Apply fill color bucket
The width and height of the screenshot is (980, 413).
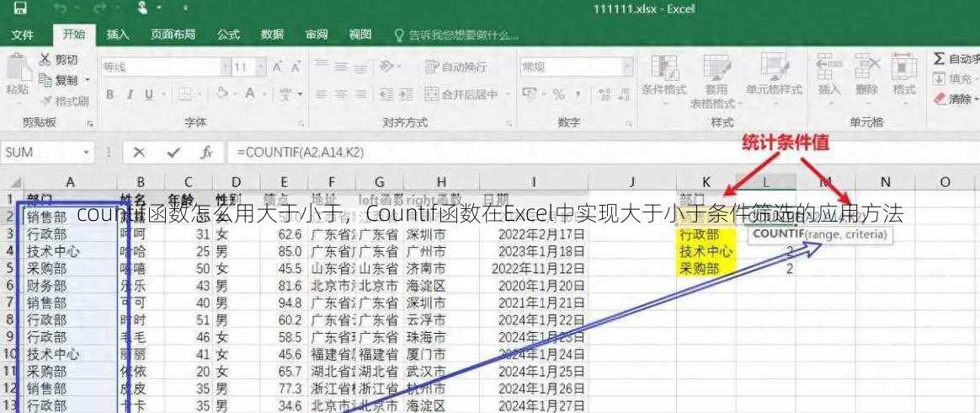click(x=222, y=94)
